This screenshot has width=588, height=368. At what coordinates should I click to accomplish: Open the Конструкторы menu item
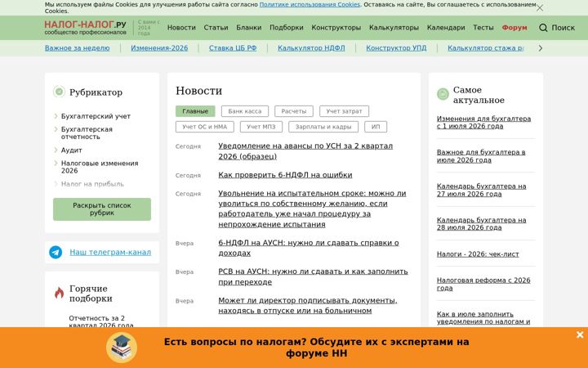tap(336, 28)
